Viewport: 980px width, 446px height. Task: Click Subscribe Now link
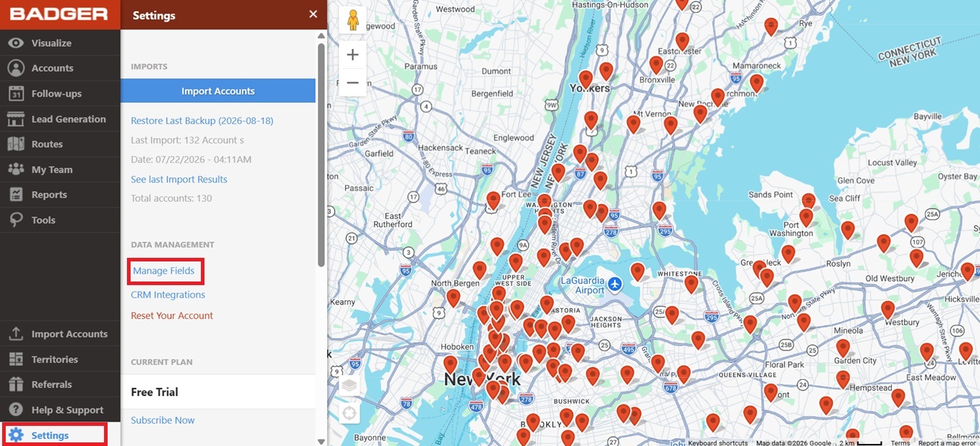163,420
